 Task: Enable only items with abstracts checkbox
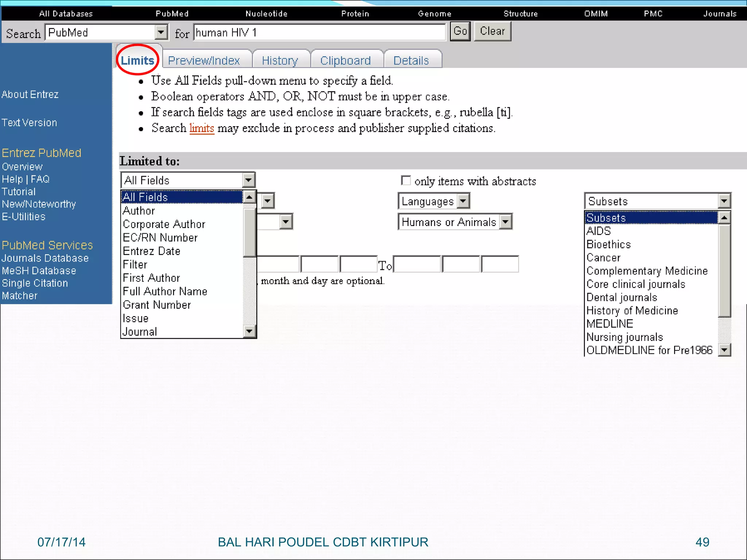(406, 180)
